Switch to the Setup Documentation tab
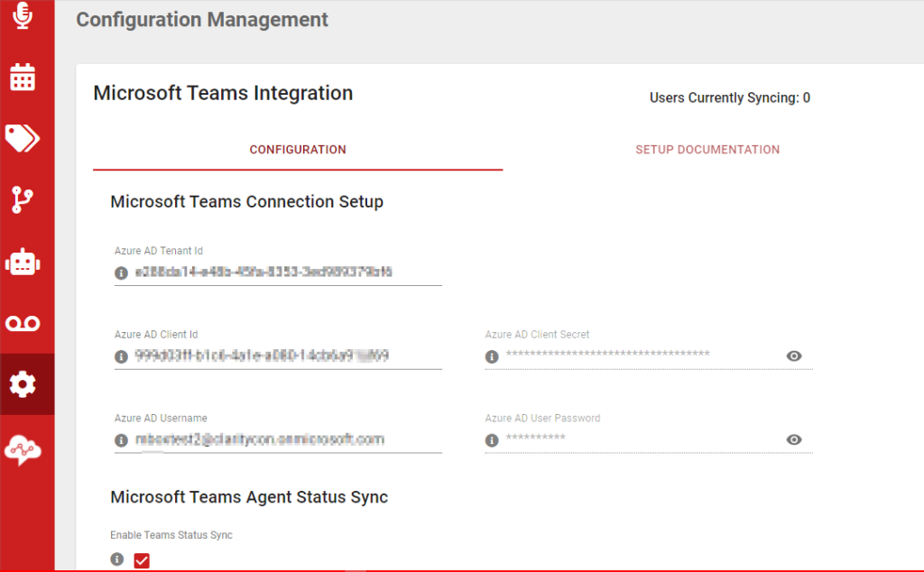924x572 pixels. click(x=707, y=149)
